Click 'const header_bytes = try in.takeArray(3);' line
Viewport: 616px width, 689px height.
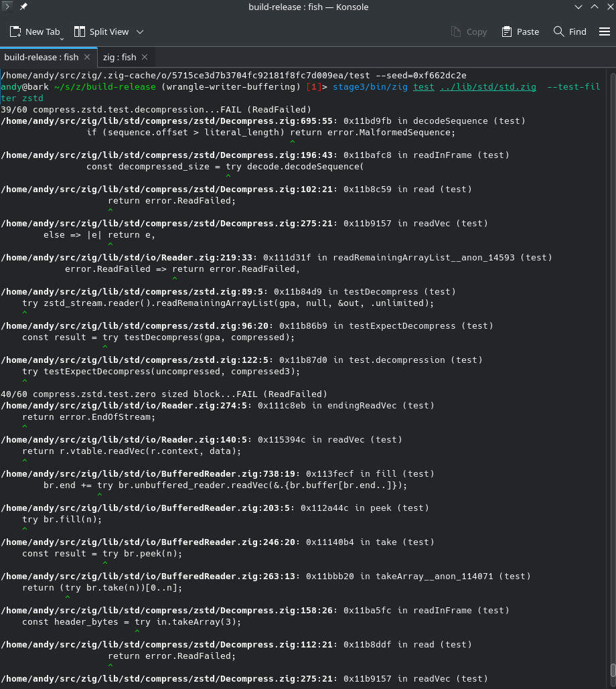point(132,622)
